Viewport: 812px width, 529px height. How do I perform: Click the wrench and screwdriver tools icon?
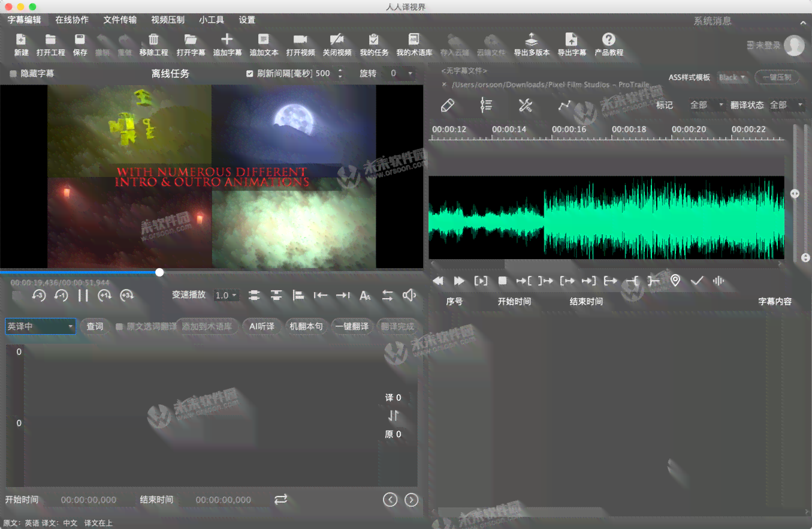coord(526,106)
